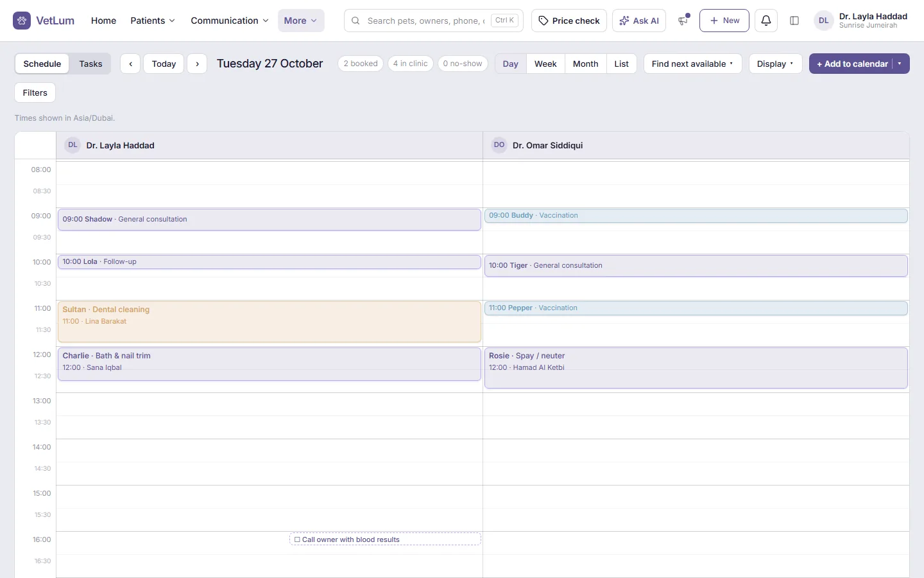
Task: Open Sultan's Dental cleaning appointment
Action: tap(269, 322)
